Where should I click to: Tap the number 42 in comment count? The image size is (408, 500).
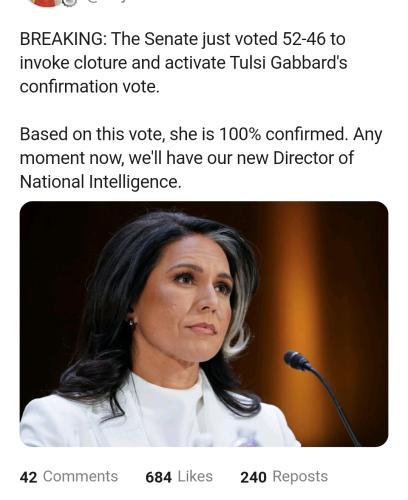[x=28, y=477]
